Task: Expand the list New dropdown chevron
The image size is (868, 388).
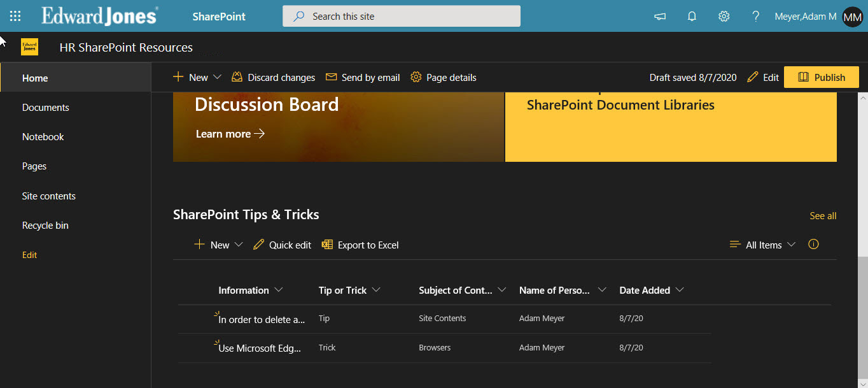Action: 239,245
